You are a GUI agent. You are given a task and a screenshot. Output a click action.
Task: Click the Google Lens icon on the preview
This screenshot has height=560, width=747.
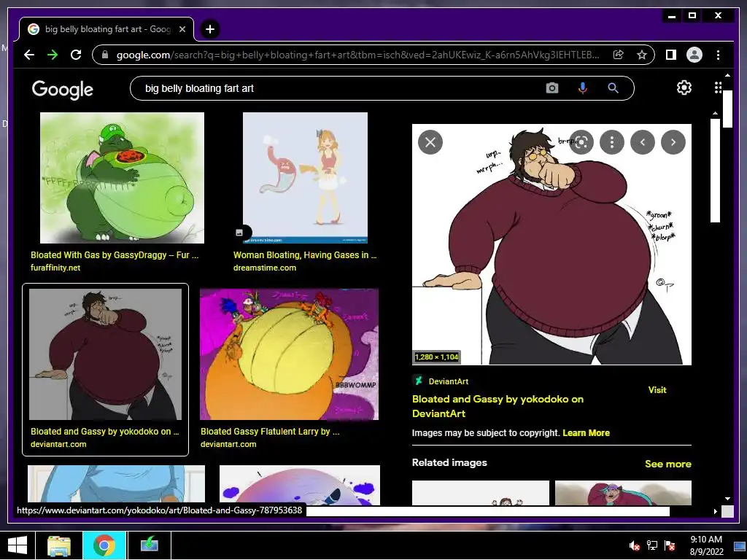(x=581, y=142)
